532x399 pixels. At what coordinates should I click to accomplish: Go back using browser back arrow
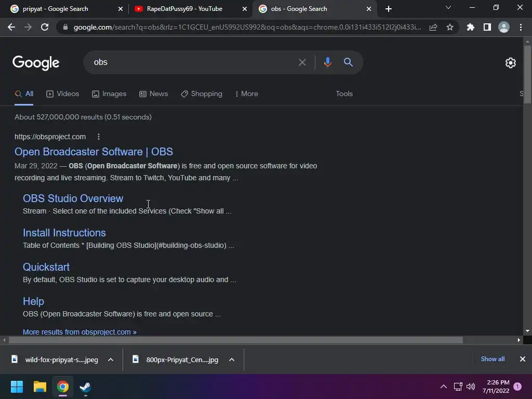(x=11, y=27)
